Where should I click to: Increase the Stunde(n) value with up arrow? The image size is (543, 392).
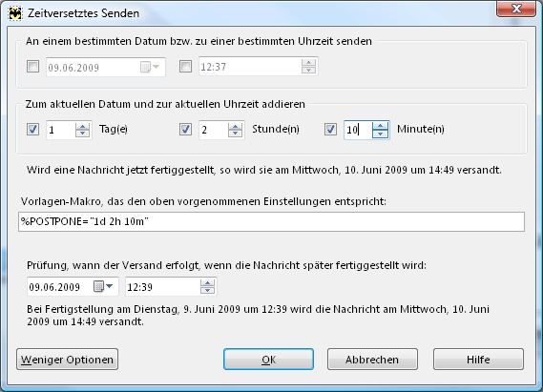coord(235,126)
